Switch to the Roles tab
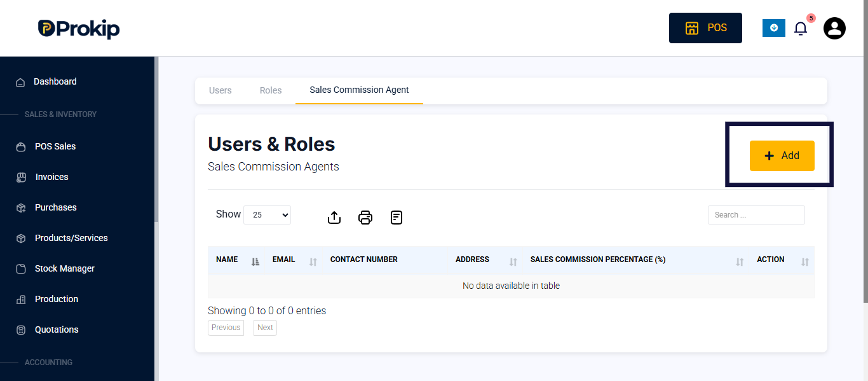The image size is (868, 381). click(x=271, y=90)
